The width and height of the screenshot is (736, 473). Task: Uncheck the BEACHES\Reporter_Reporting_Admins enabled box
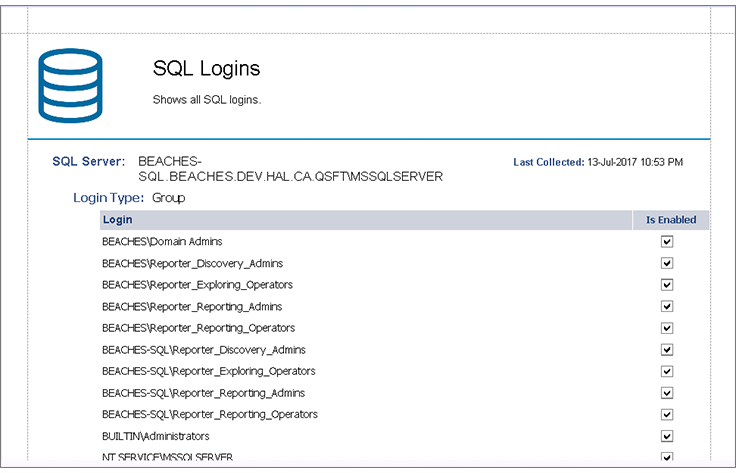[x=667, y=306]
